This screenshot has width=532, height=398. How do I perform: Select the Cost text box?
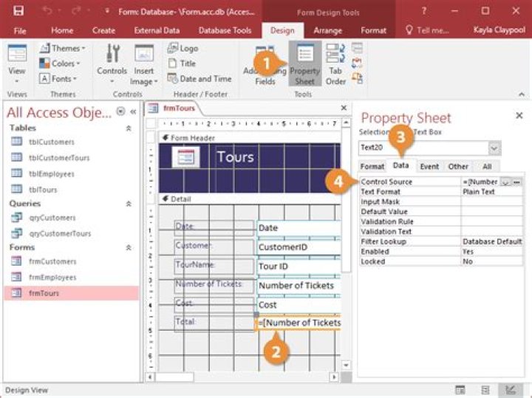pos(299,305)
